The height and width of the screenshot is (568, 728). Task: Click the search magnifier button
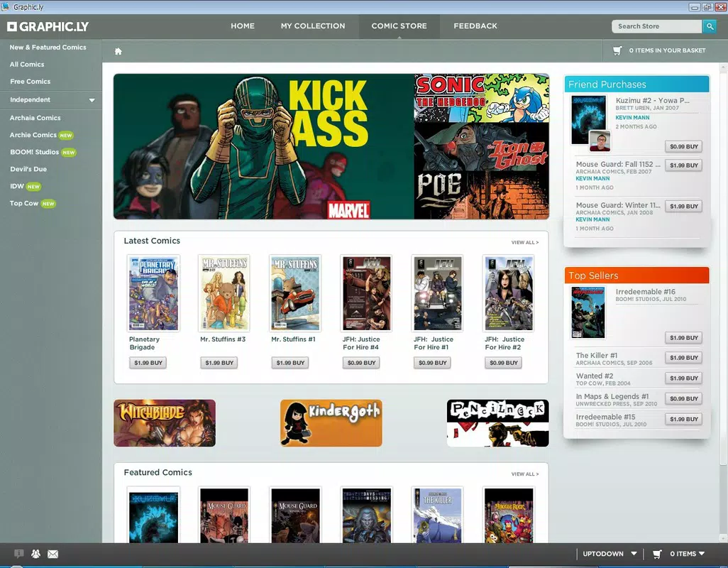(x=709, y=26)
